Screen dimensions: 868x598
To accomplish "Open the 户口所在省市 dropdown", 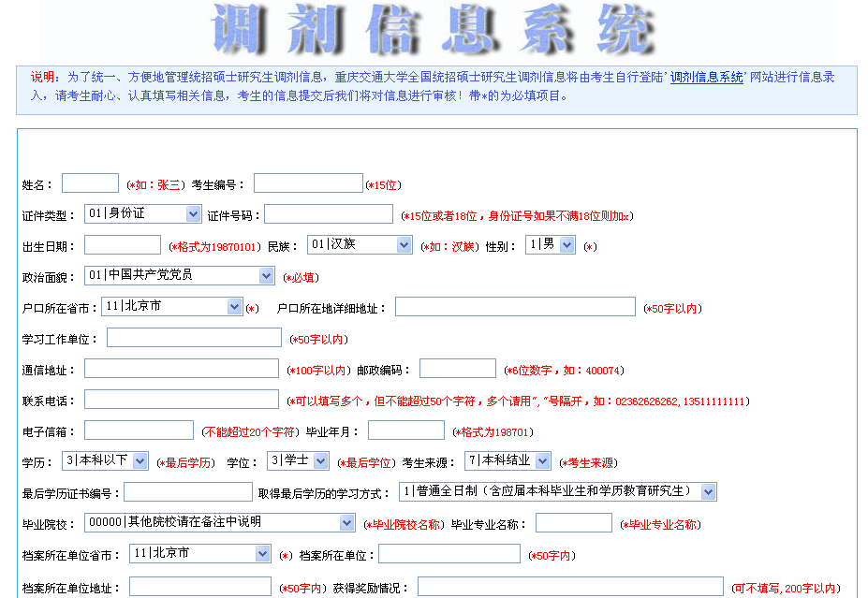I will click(172, 306).
